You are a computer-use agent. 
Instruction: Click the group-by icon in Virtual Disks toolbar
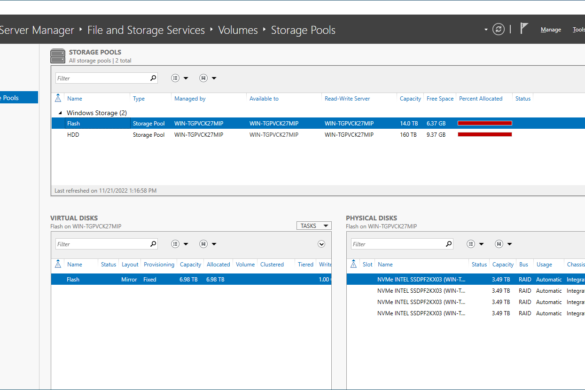203,244
